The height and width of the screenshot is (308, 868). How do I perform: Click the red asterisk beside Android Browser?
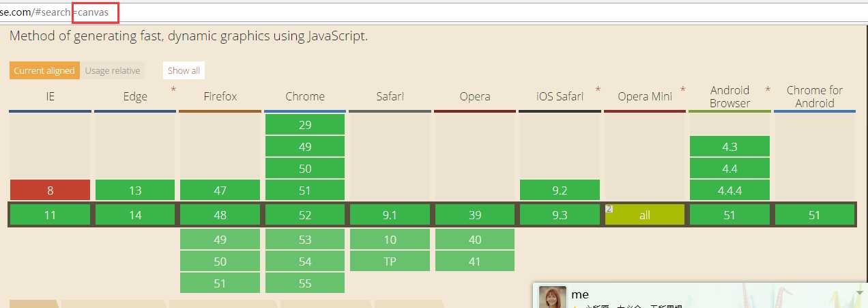pyautogui.click(x=768, y=90)
